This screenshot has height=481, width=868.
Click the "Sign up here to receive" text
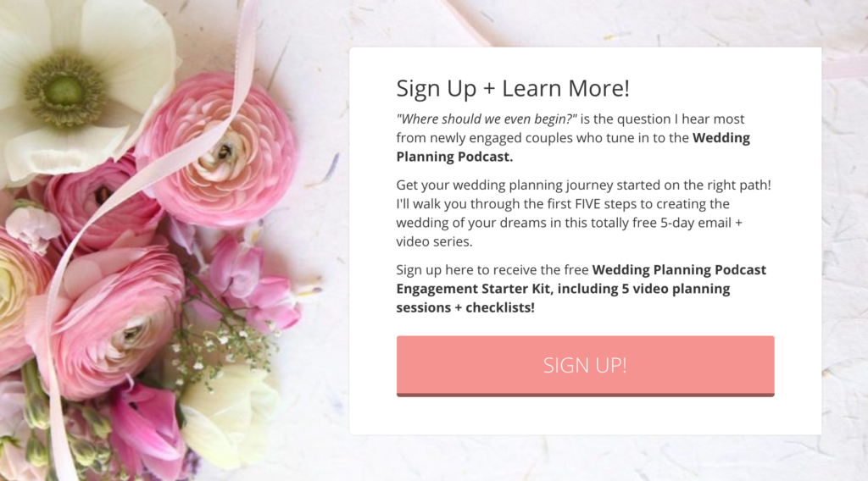[x=471, y=270]
